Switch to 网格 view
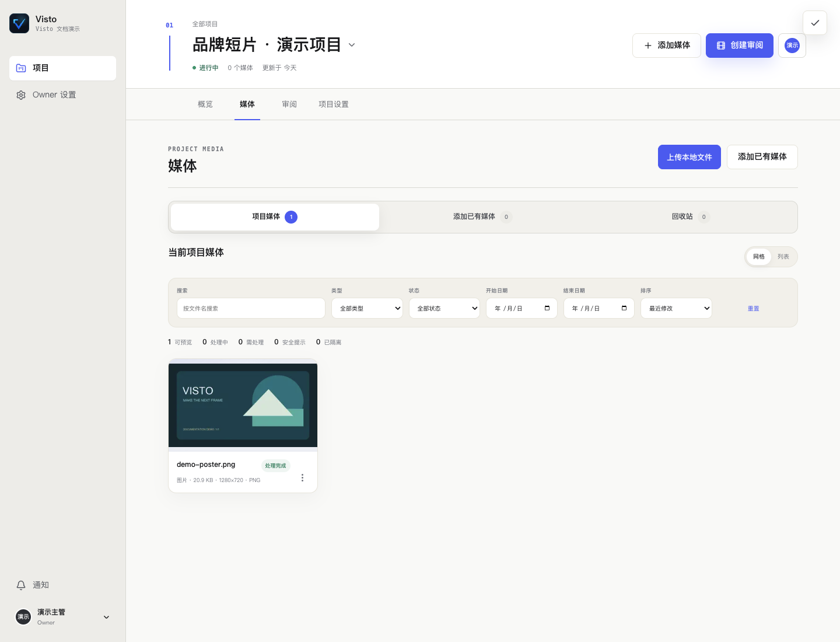The width and height of the screenshot is (840, 642). click(x=759, y=257)
